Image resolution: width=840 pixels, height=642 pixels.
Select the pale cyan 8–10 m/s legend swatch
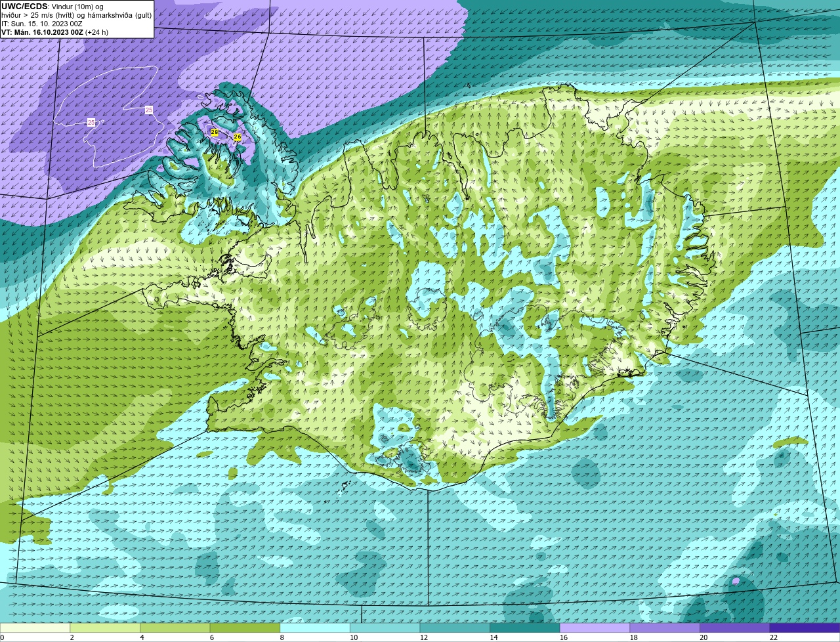[315, 628]
